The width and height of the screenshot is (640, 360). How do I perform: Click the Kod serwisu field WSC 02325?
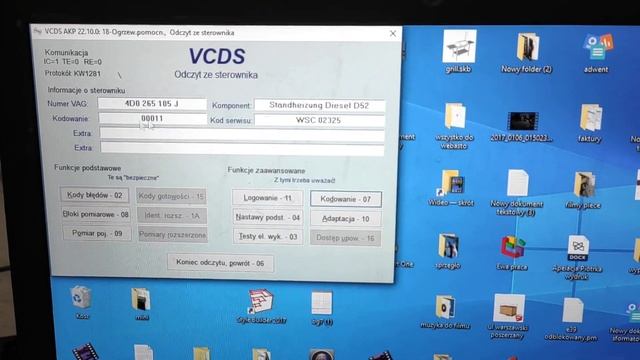[x=319, y=120]
